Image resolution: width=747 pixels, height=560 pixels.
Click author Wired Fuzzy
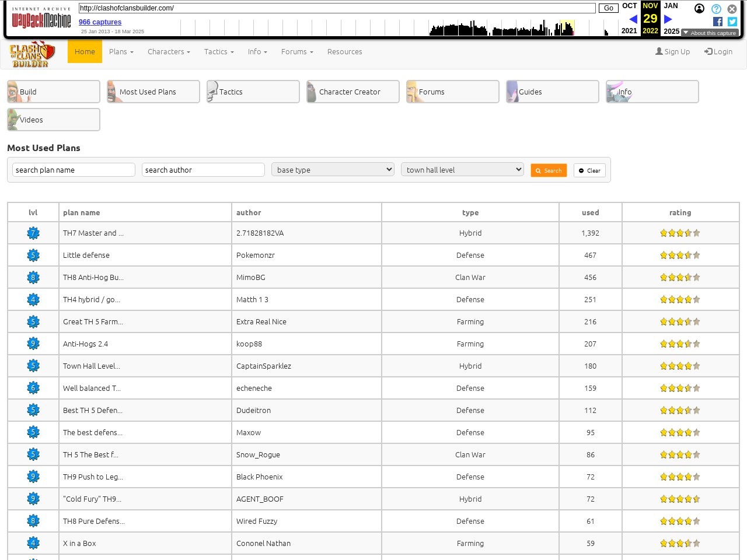click(x=257, y=521)
